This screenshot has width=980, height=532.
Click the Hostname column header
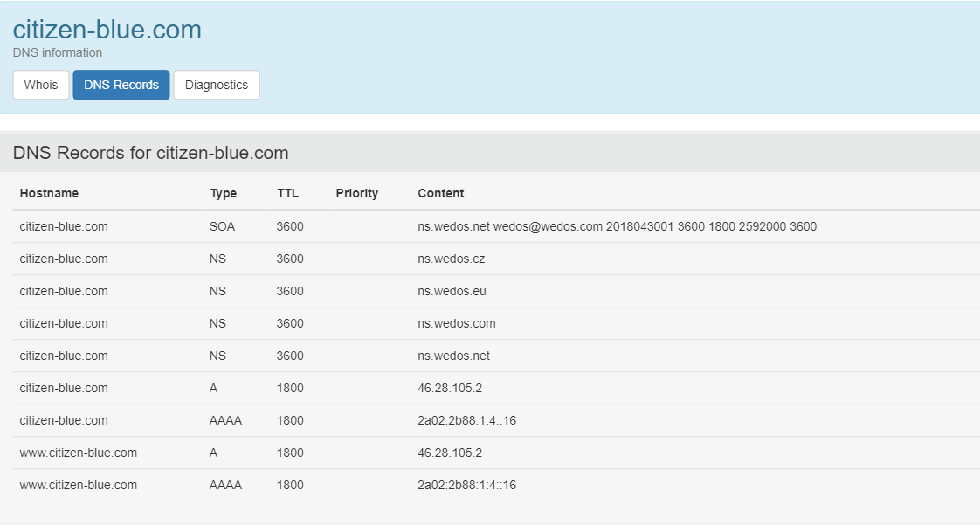pos(49,193)
